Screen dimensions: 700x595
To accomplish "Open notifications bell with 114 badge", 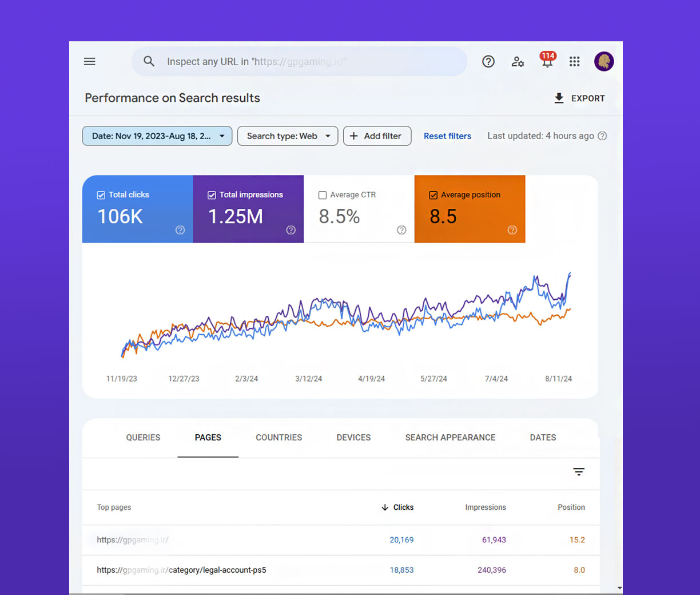I will tap(547, 61).
